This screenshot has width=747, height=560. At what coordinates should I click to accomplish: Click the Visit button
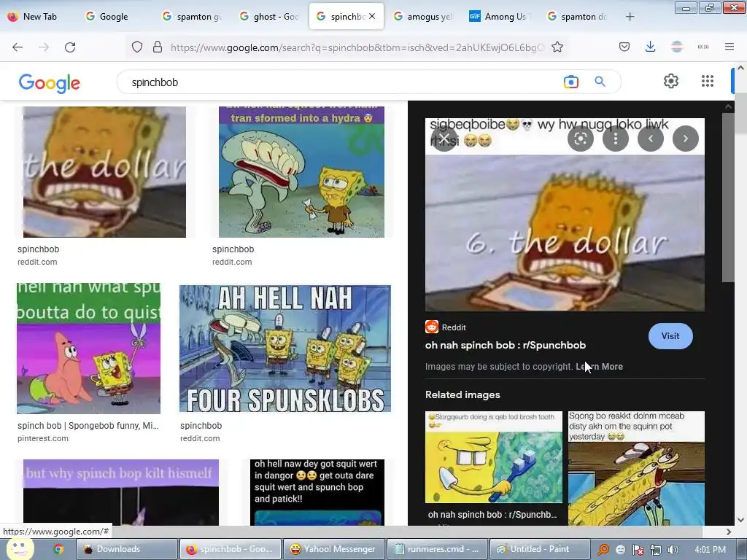tap(670, 336)
